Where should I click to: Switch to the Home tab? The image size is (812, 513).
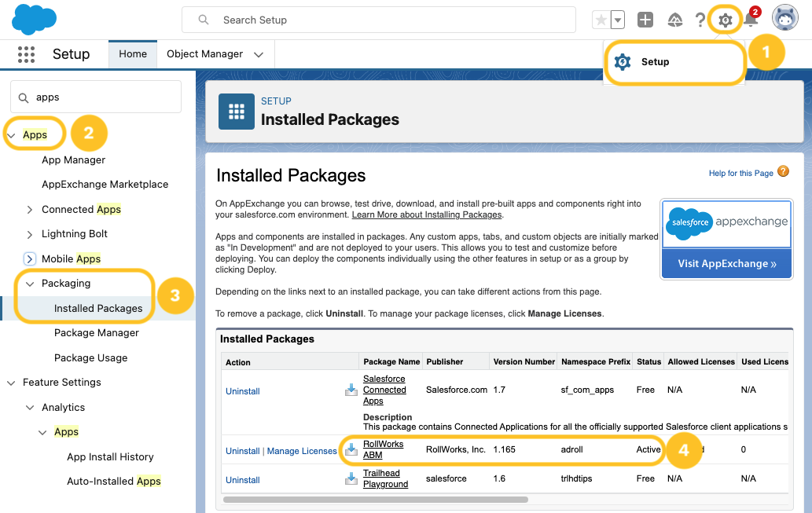[x=133, y=54]
